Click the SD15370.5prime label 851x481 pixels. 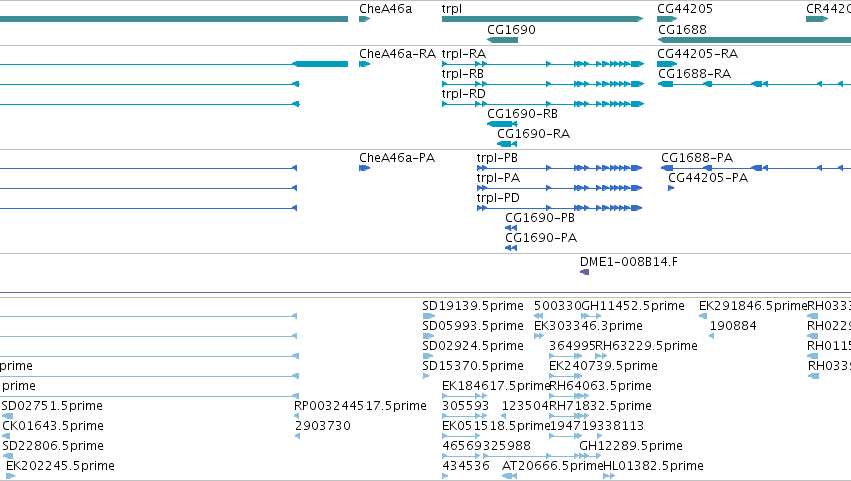click(473, 366)
